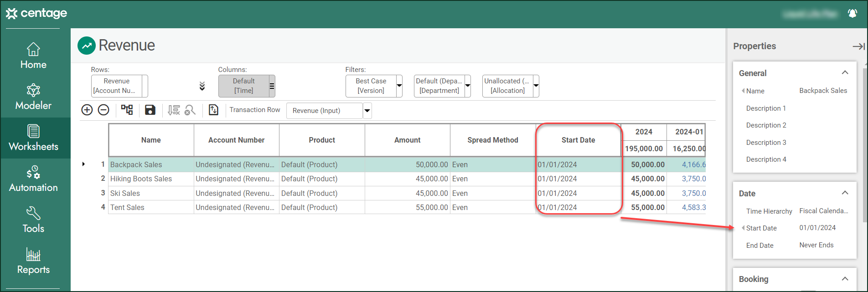This screenshot has height=292, width=868.
Task: Open the Unallocated [Allocation] filter dropdown
Action: [536, 86]
